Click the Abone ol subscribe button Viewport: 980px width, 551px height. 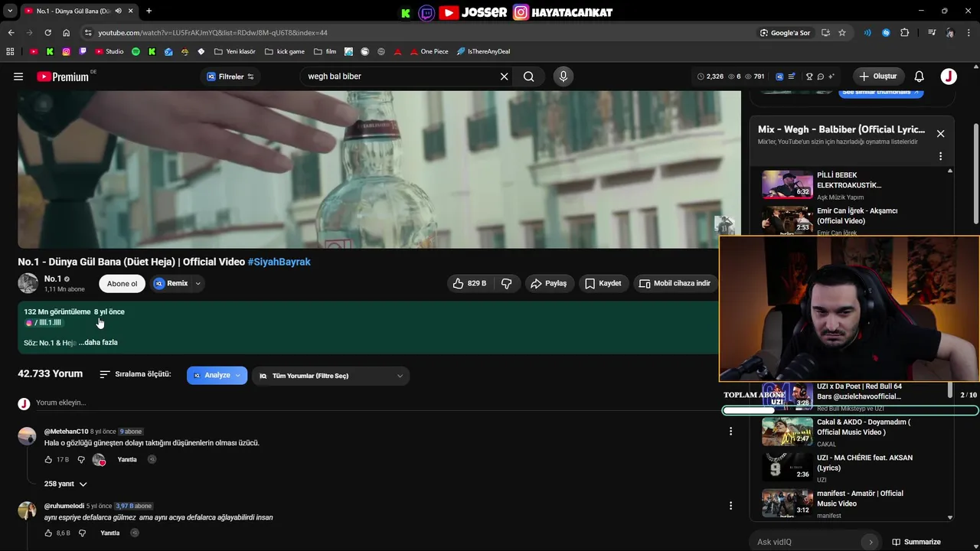pos(122,283)
